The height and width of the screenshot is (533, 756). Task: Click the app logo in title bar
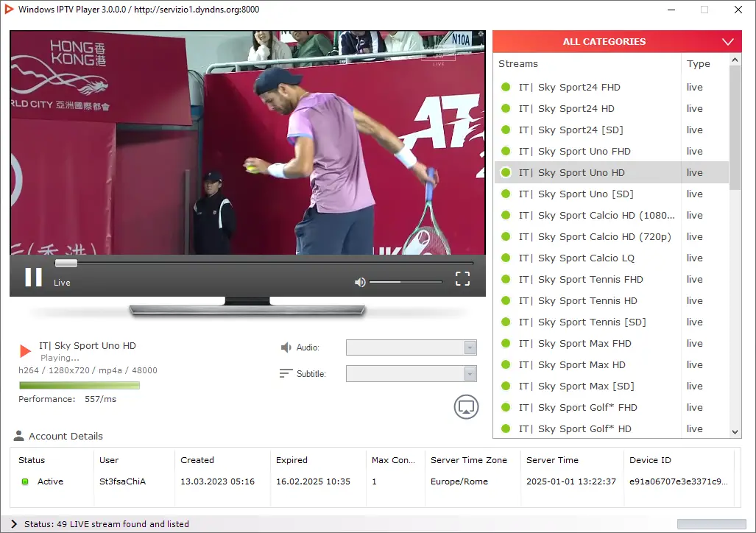8,9
